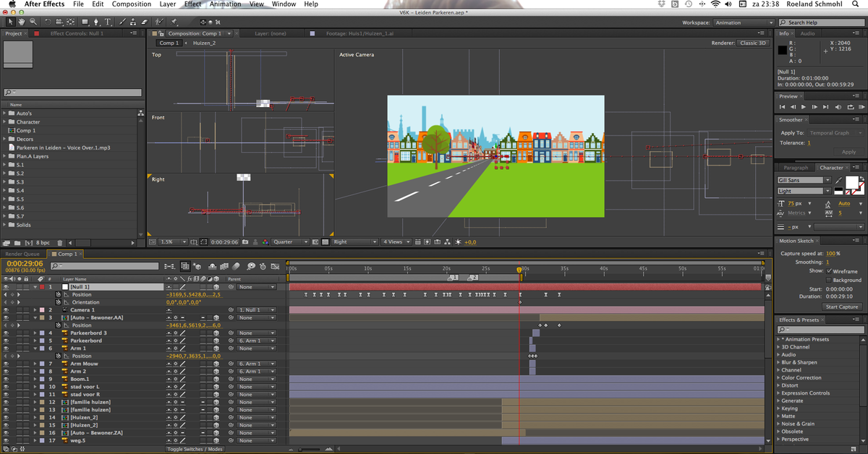Select the Clone Stamp tool
Viewport: 868px width, 454px height.
pos(133,22)
